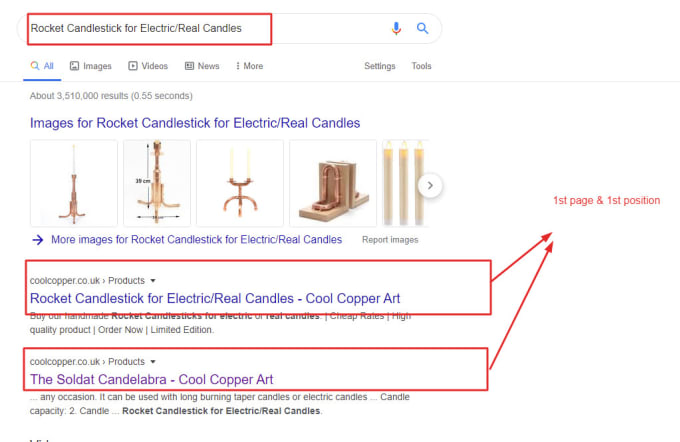Open the search Tools menu
This screenshot has width=680, height=442.
click(x=421, y=66)
